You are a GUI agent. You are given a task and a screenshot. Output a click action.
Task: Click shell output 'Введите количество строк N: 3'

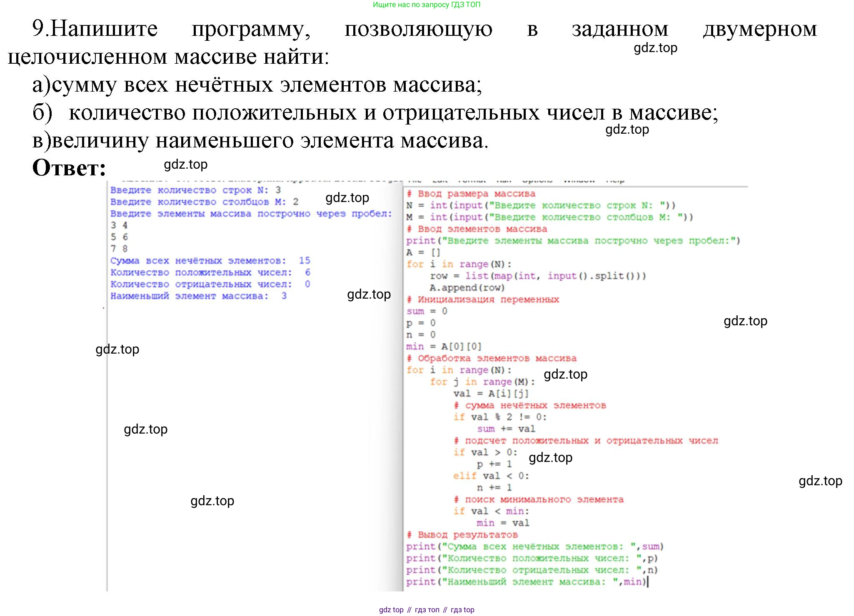click(x=196, y=190)
